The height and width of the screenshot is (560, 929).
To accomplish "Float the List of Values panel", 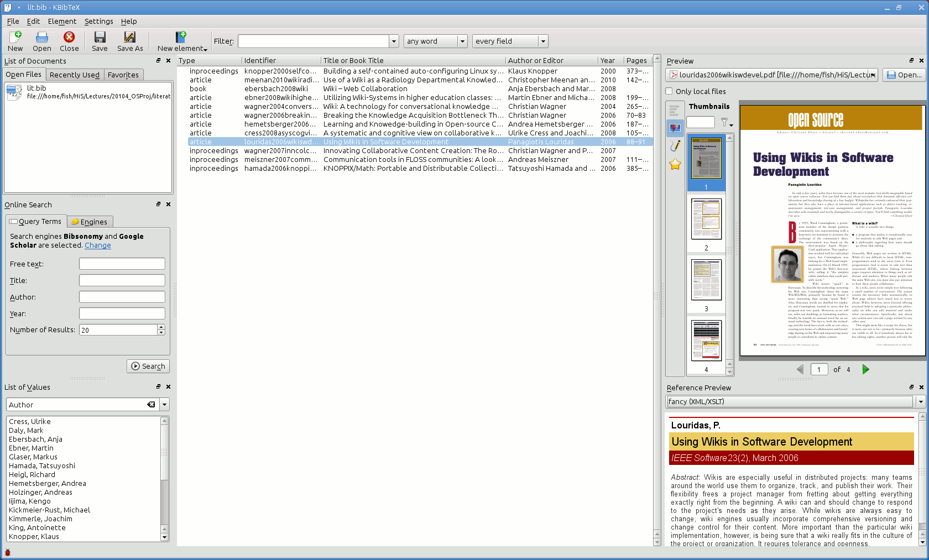I will coord(159,387).
